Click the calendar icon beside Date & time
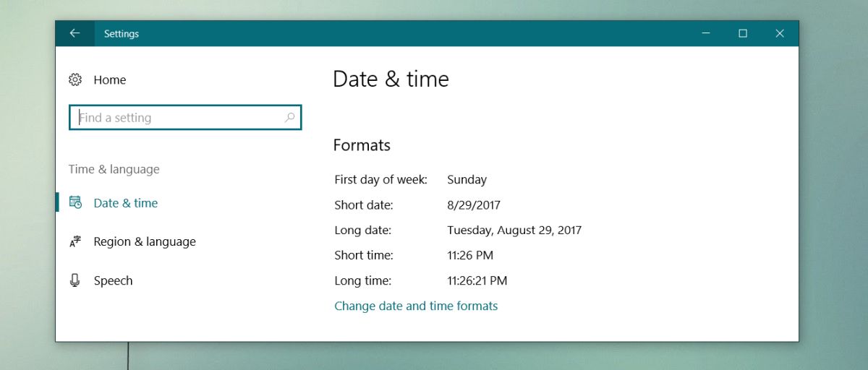The image size is (868, 370). [x=75, y=203]
